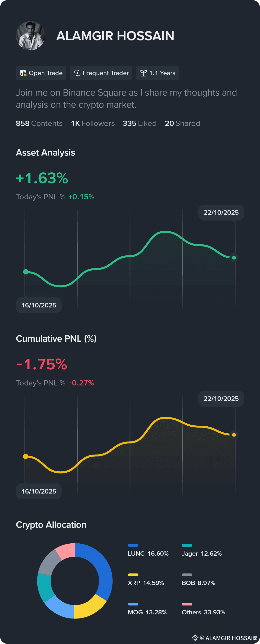Open the 1K Followers list
260x644 pixels.
pos(93,123)
